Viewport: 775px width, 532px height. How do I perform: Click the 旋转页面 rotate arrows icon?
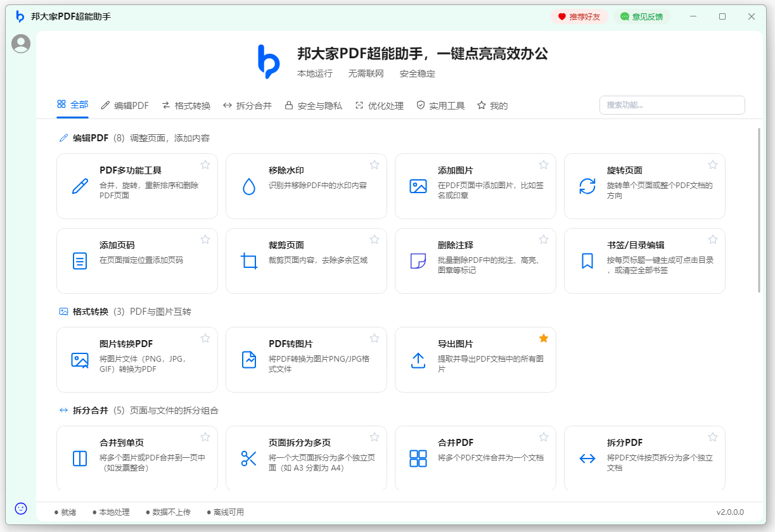click(587, 186)
